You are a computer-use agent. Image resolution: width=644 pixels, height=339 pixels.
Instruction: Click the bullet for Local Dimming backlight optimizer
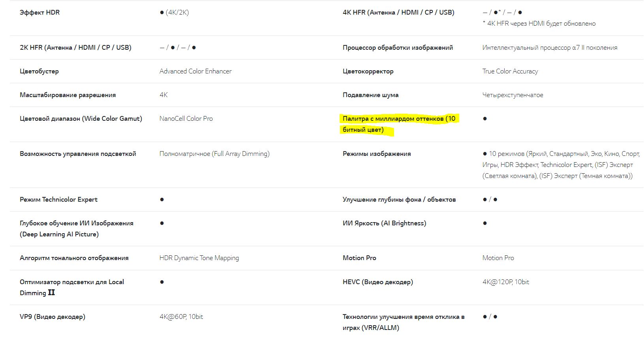click(x=162, y=282)
